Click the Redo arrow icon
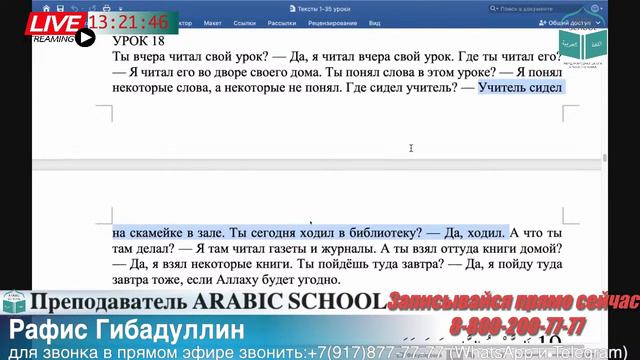Image resolution: width=640 pixels, height=360 pixels. tap(93, 8)
